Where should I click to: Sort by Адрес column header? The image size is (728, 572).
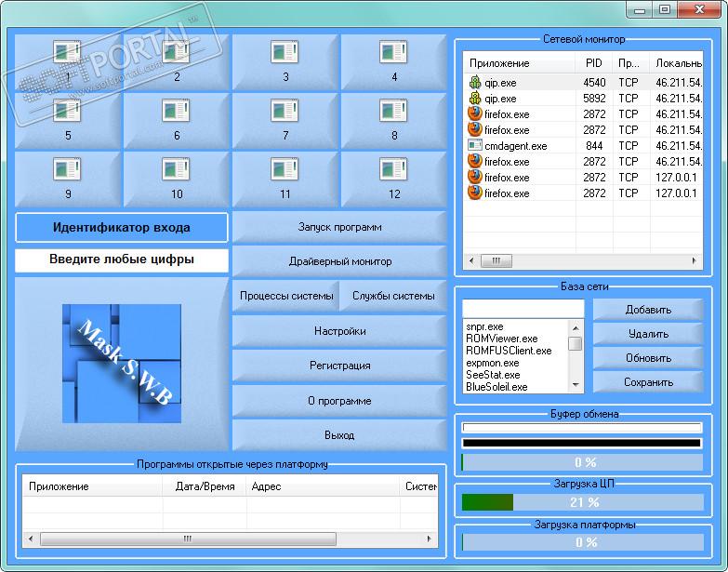pos(324,486)
